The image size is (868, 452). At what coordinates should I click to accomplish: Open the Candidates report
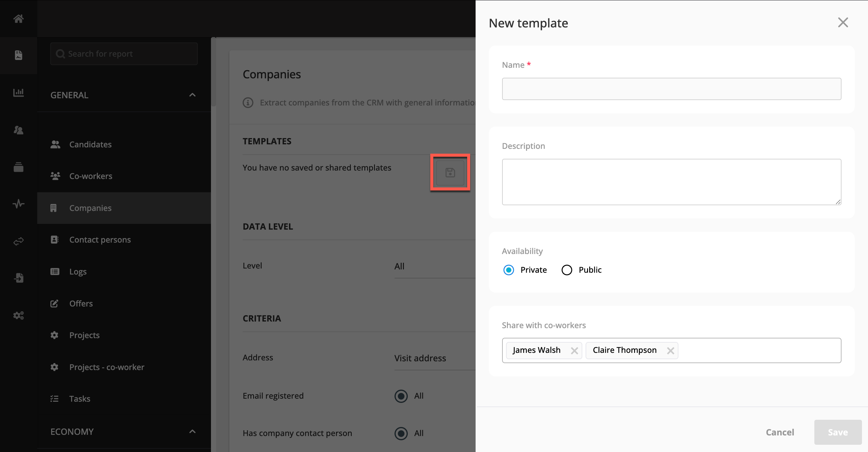[90, 145]
